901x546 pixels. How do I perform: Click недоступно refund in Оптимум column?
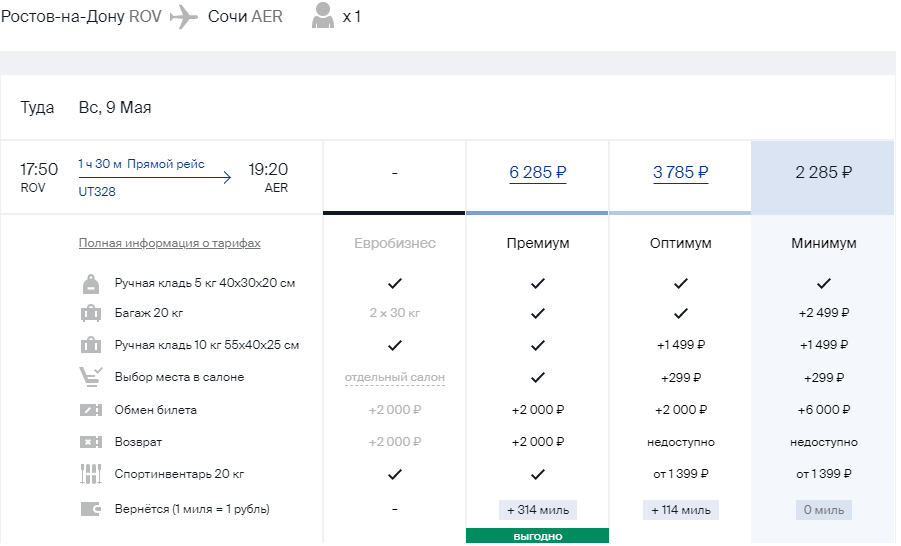click(x=680, y=443)
